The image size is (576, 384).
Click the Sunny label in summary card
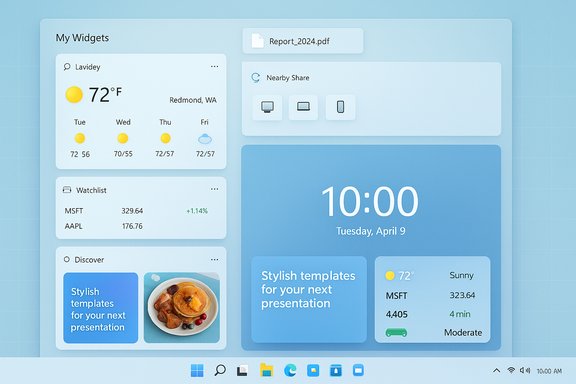point(461,275)
